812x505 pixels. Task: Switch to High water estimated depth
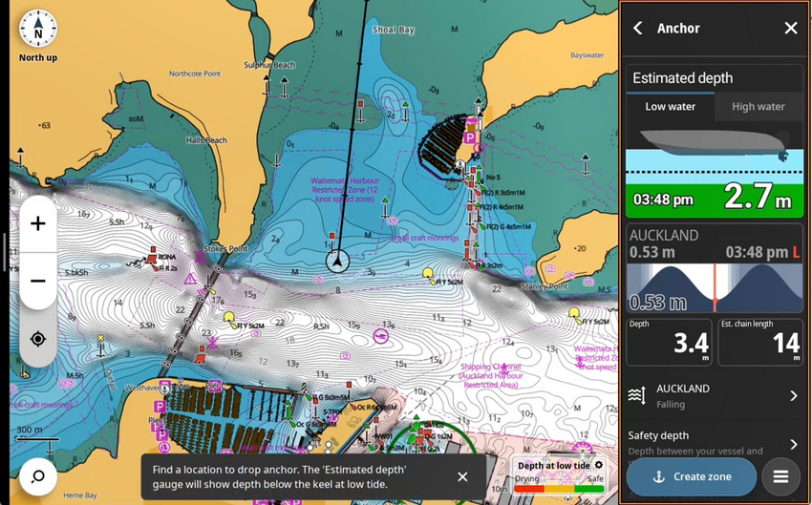pos(758,107)
